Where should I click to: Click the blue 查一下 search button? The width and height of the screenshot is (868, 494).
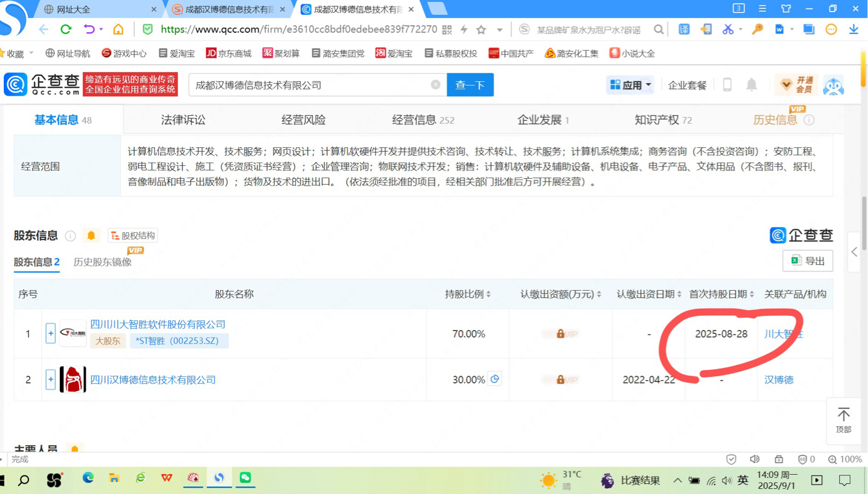(x=470, y=85)
